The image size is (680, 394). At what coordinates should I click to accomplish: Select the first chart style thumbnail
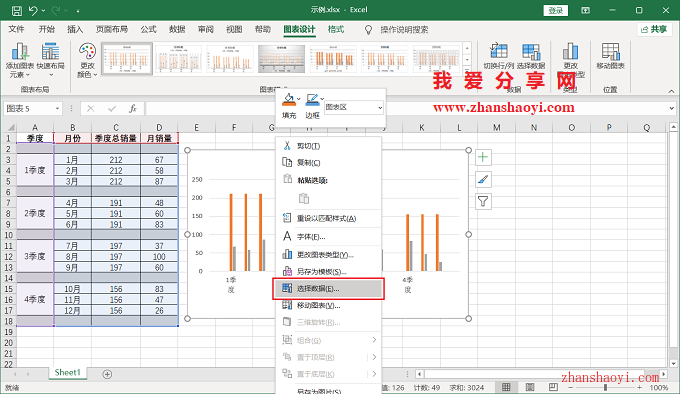127,59
